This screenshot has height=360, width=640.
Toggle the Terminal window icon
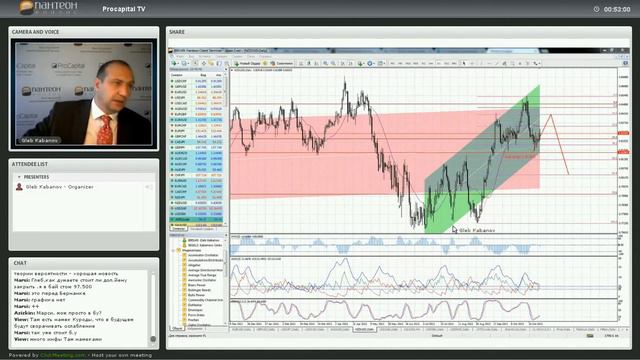coord(218,63)
